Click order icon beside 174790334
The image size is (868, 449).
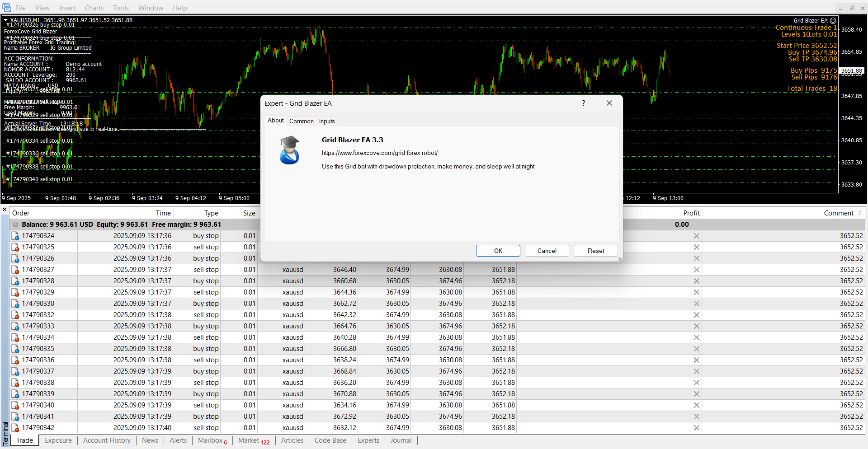(15, 337)
